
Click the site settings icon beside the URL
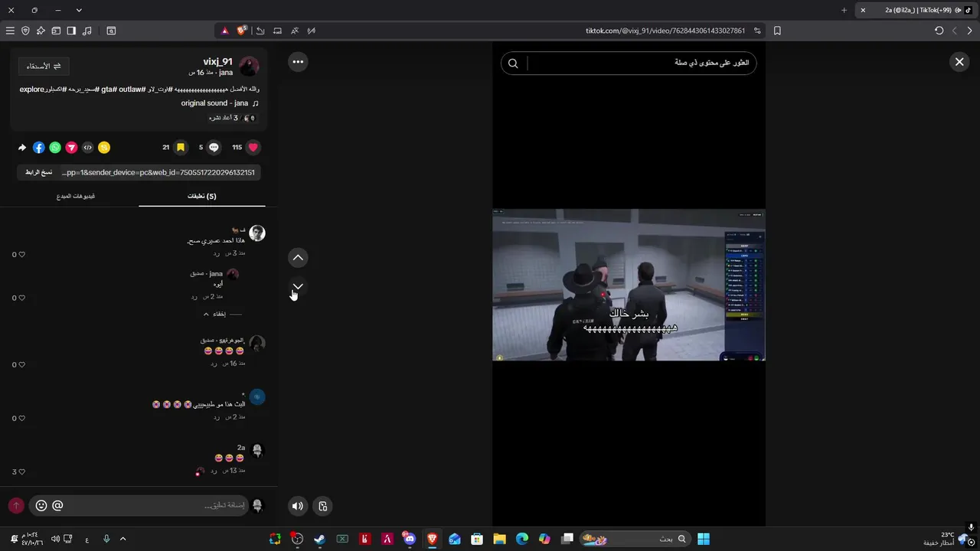tap(757, 31)
